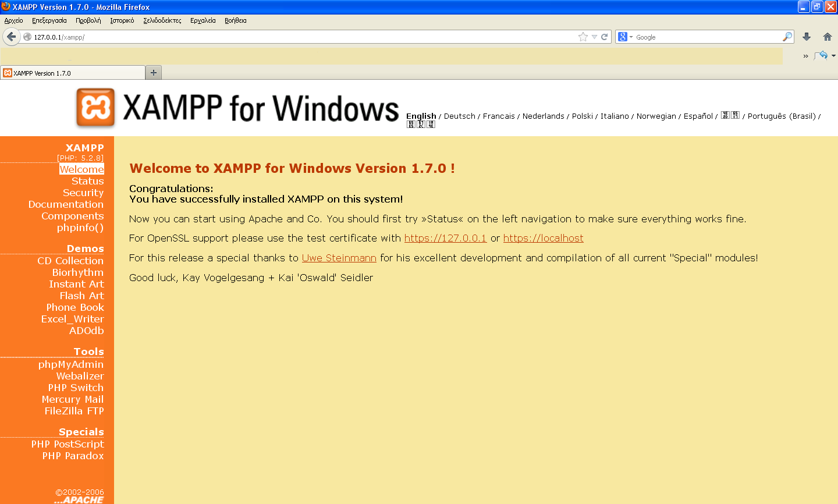
Task: Open the Status page
Action: 88,181
